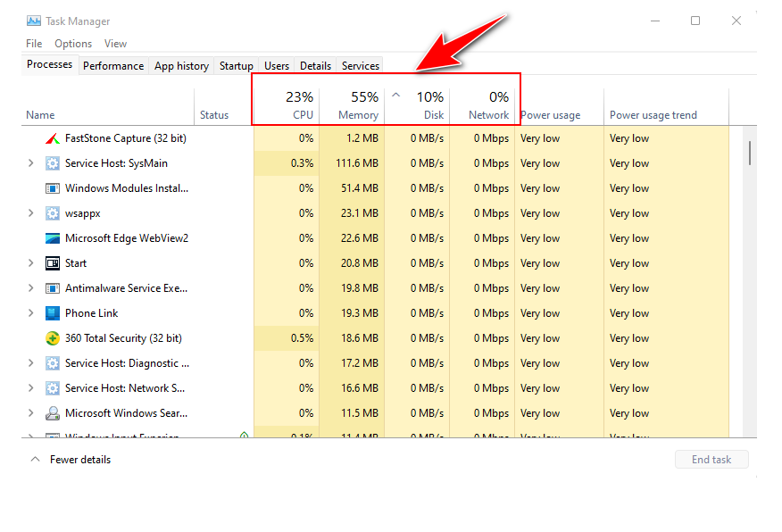Expand Service Host: Diagnostic process group
Viewport: 782px width, 532px height.
point(31,362)
